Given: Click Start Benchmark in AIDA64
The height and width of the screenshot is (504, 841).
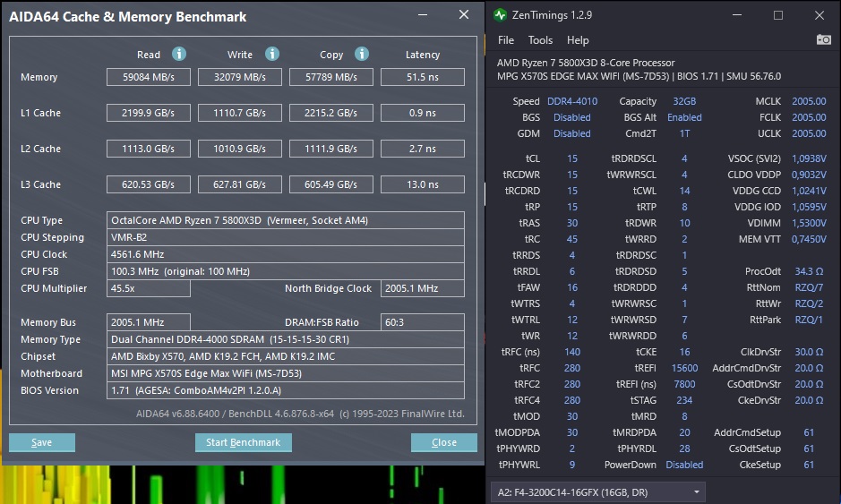Looking at the screenshot, I should (x=243, y=442).
